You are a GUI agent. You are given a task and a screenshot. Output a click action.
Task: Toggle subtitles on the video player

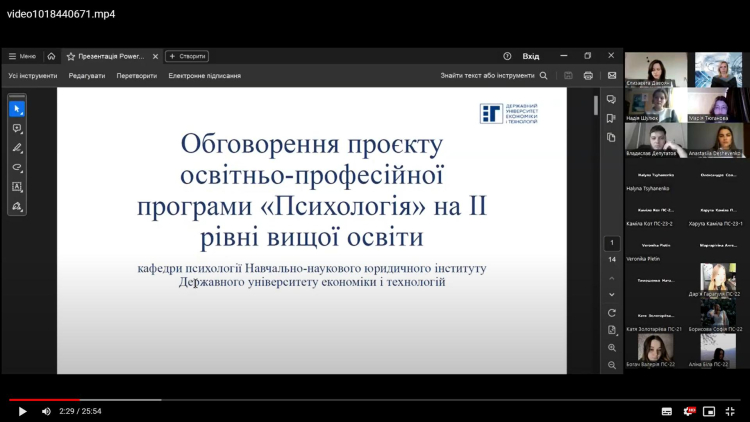[x=667, y=411]
